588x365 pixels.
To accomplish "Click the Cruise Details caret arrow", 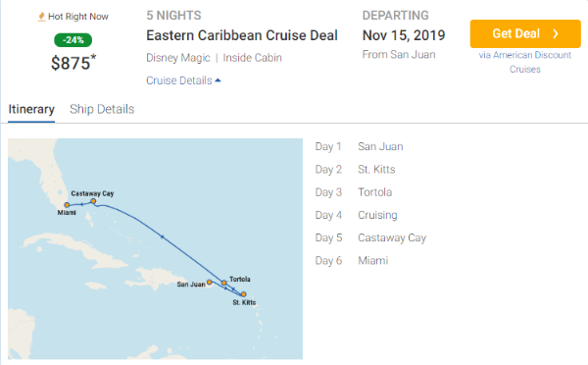I will [x=218, y=80].
